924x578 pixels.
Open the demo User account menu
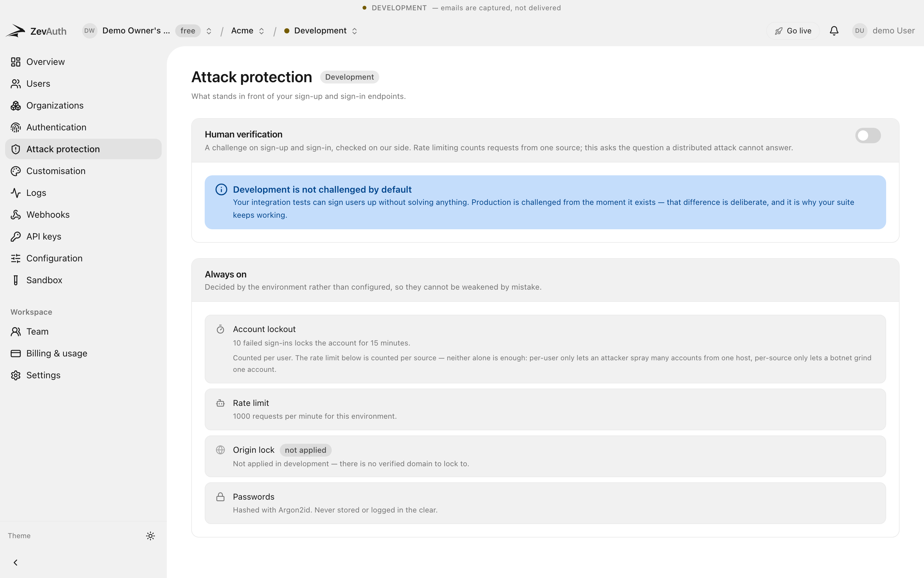pyautogui.click(x=883, y=31)
